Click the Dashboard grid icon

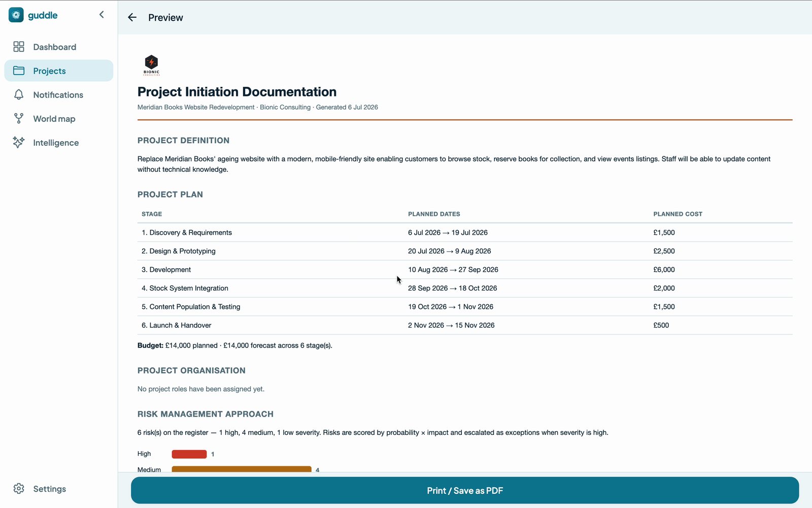tap(19, 47)
